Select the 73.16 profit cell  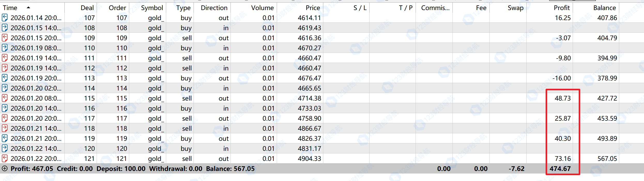(x=563, y=159)
